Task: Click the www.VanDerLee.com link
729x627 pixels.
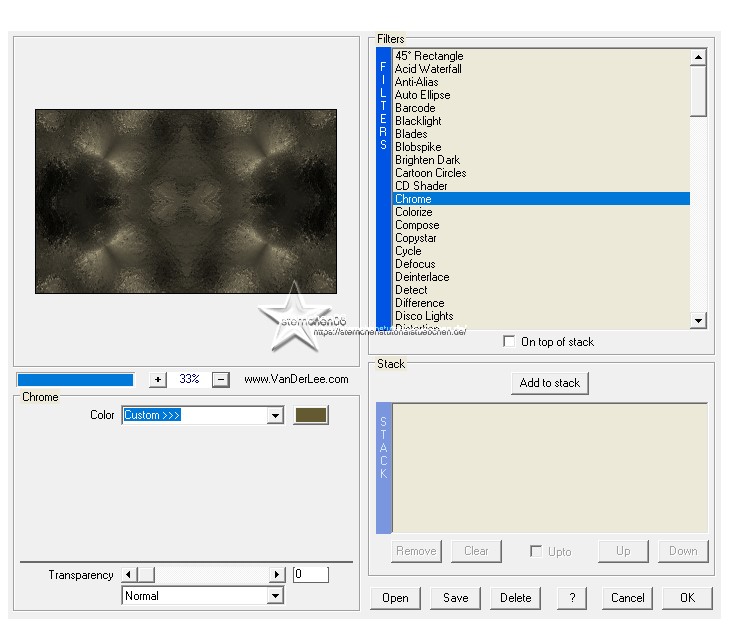Action: click(296, 380)
